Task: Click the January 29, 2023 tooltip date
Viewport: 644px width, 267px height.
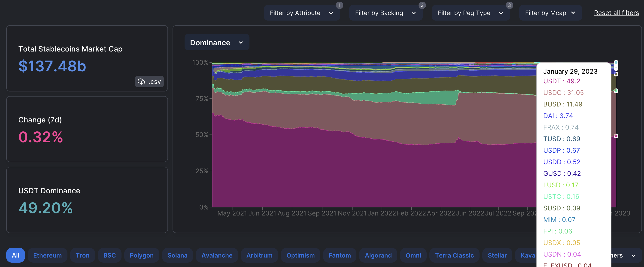Action: pos(570,71)
